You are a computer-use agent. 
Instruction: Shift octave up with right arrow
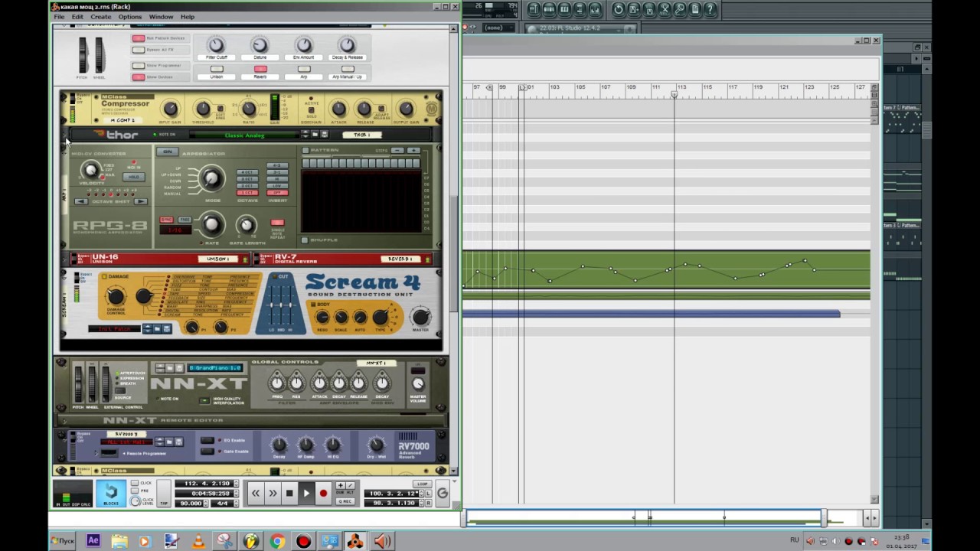[140, 201]
